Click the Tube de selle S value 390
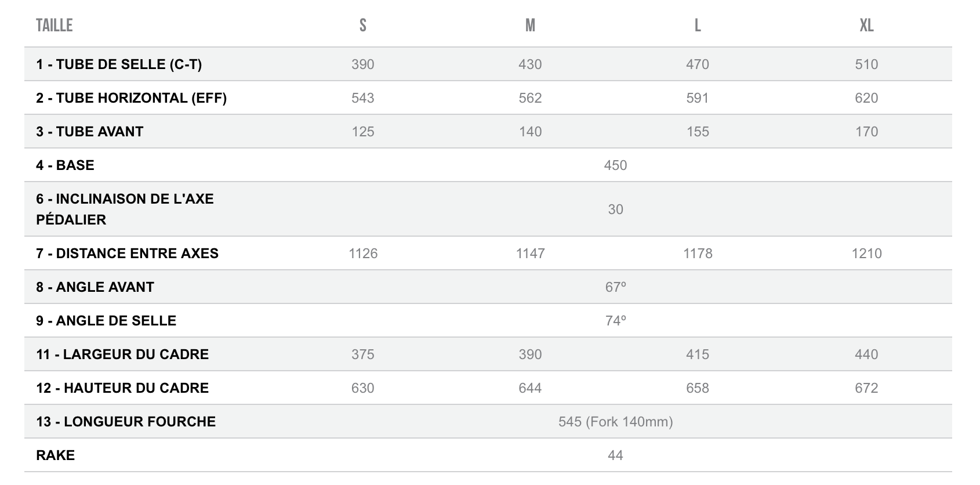This screenshot has height=485, width=980. click(x=362, y=64)
